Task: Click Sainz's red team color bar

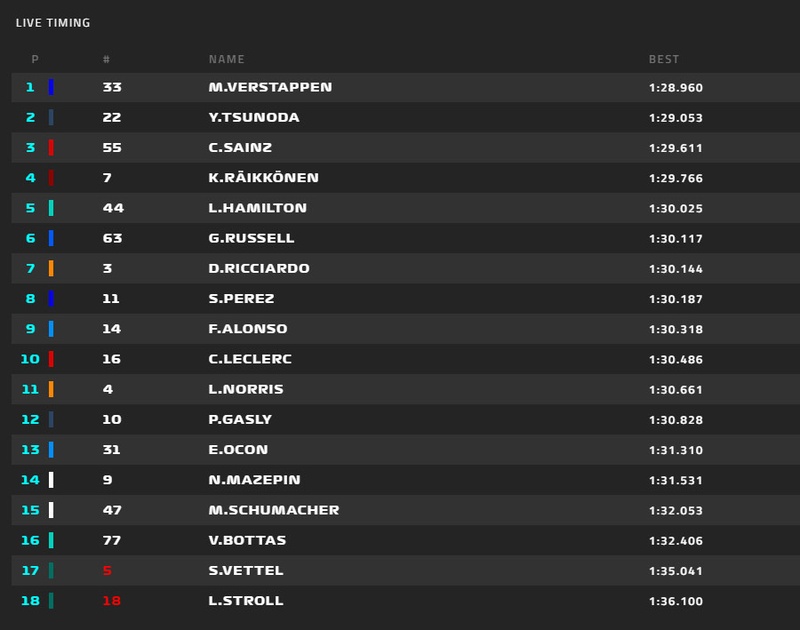Action: click(x=51, y=148)
